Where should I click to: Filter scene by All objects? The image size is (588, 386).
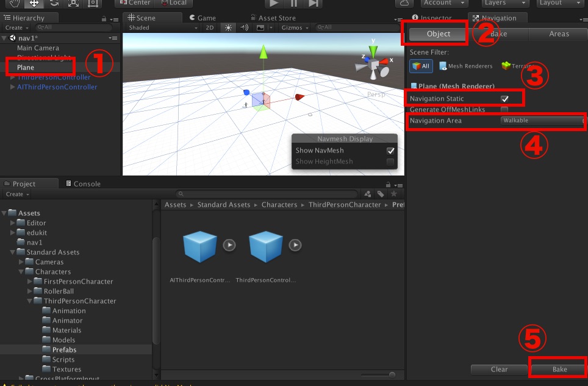click(421, 66)
